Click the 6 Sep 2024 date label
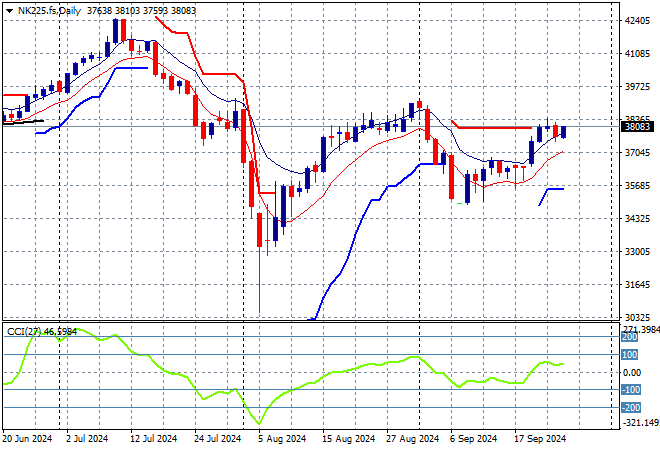Screen dimensions: 660x450 pos(474,439)
